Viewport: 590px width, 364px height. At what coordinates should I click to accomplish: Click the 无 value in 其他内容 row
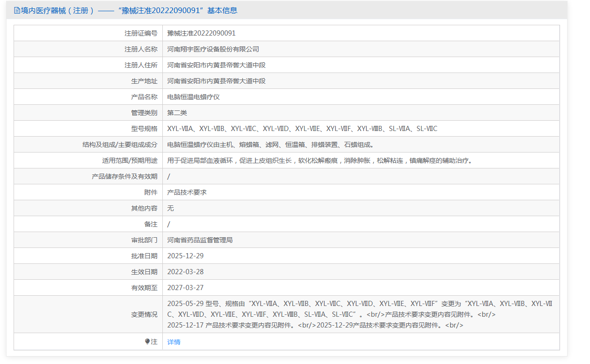pyautogui.click(x=170, y=208)
